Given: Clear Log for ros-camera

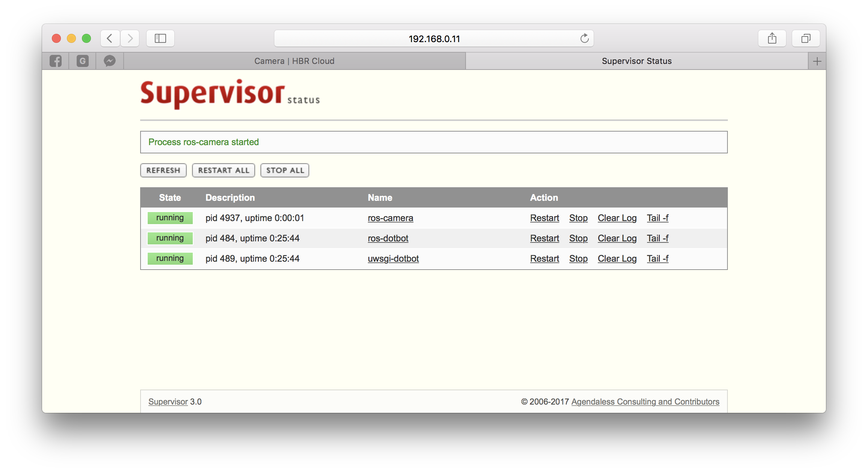Looking at the screenshot, I should click(x=617, y=218).
